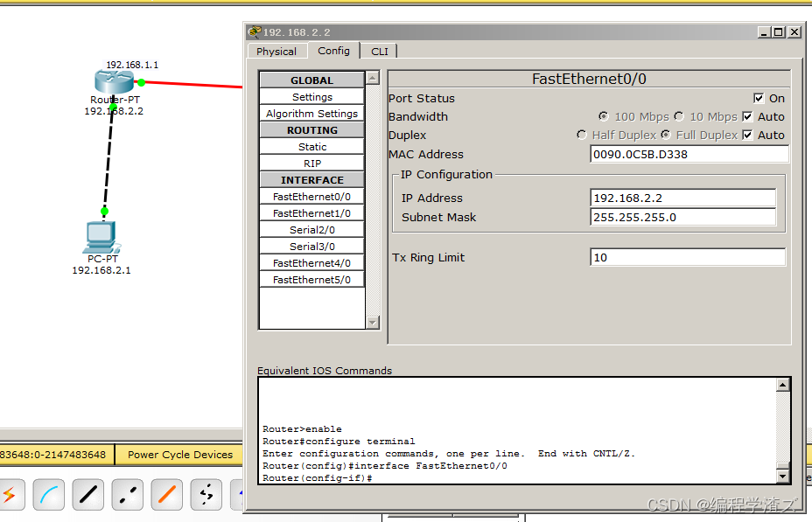Viewport: 812px width, 522px height.
Task: Choose the dashed black crossover cable
Action: coord(128,495)
